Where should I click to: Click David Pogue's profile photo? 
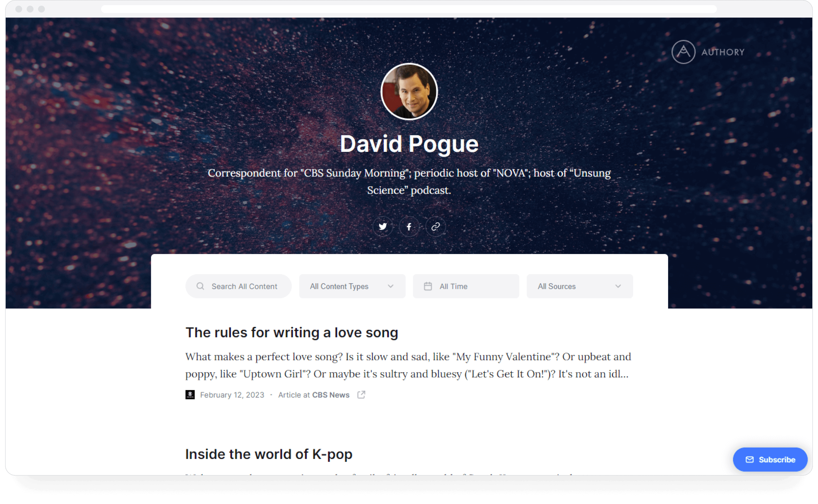(x=409, y=92)
